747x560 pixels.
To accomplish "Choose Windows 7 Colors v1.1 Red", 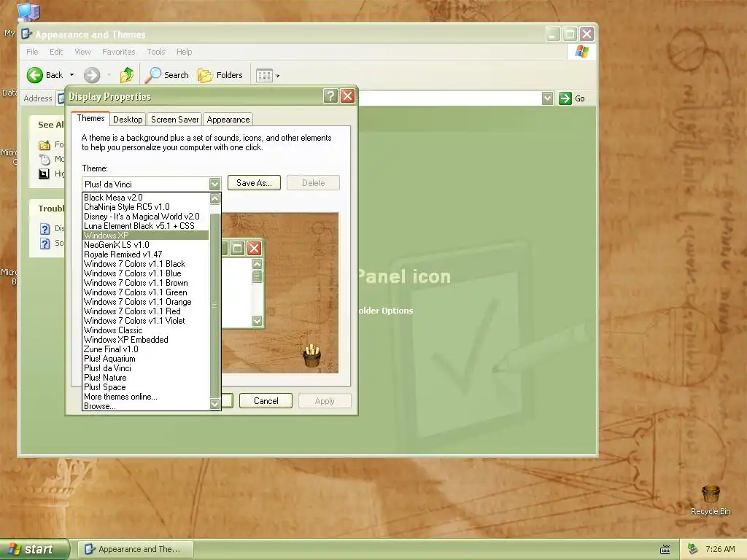I will click(x=145, y=311).
